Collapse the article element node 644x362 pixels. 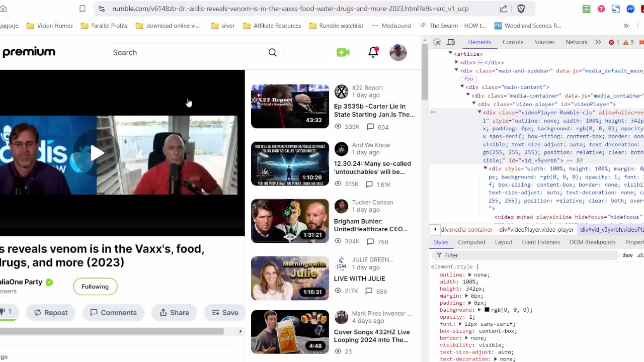point(450,54)
